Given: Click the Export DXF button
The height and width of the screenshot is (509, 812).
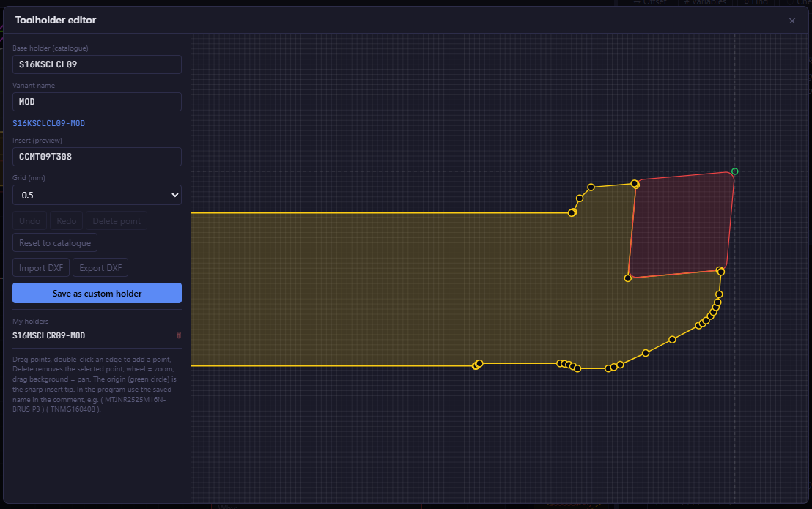Looking at the screenshot, I should (x=100, y=268).
